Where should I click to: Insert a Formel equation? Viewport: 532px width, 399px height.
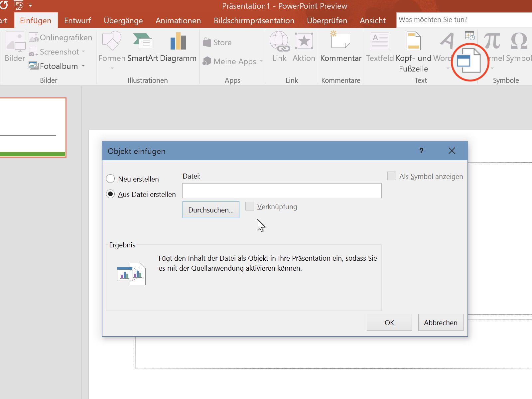[x=492, y=41]
